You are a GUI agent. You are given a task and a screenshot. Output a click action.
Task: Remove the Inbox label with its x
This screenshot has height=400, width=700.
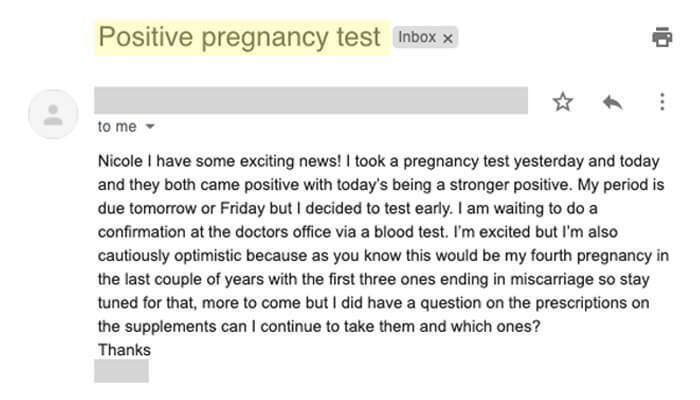(x=447, y=39)
